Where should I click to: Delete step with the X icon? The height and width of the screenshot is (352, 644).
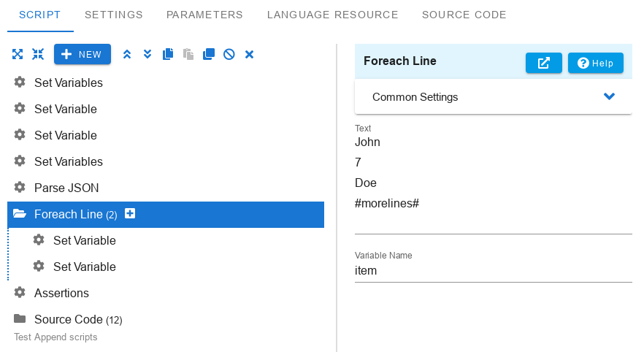(x=249, y=54)
